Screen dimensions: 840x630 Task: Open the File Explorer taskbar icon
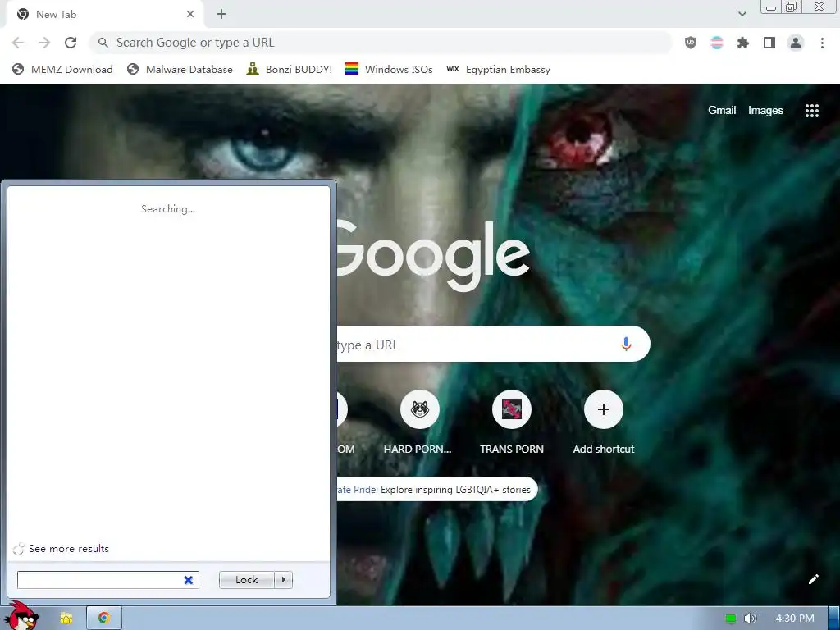(66, 619)
